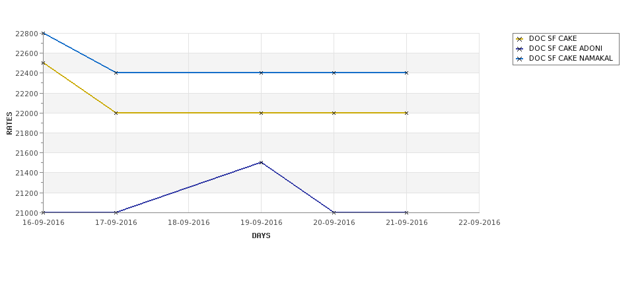The width and height of the screenshot is (644, 283).
Task: Click the DOC SF CAKE legend marker icon
Action: (520, 39)
